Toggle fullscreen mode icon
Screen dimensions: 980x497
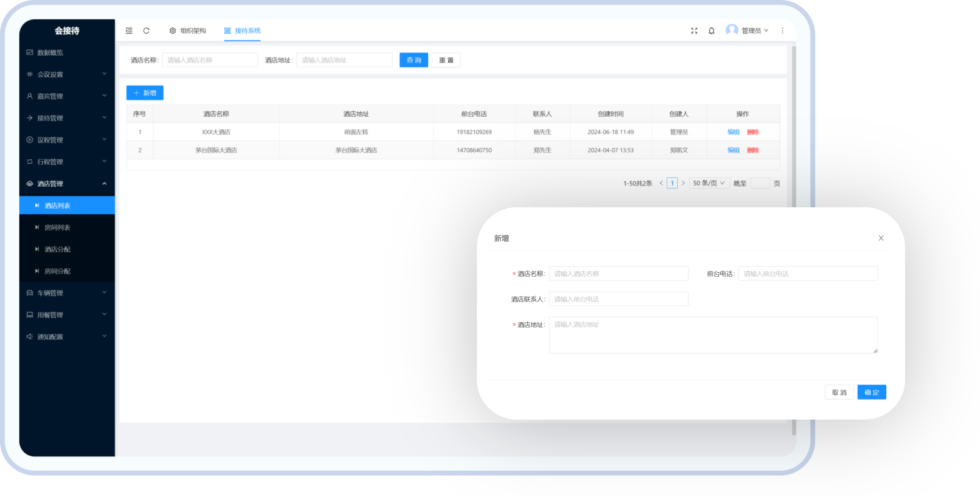pyautogui.click(x=694, y=31)
